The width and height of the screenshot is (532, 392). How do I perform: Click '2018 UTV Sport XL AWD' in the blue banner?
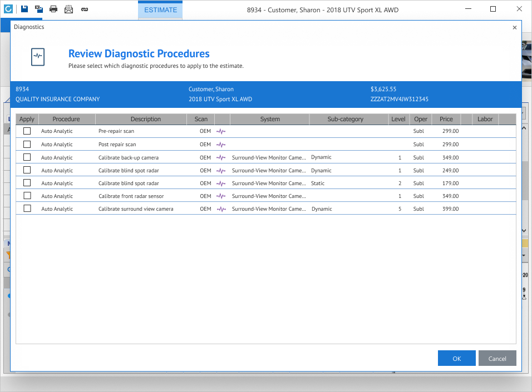point(220,100)
